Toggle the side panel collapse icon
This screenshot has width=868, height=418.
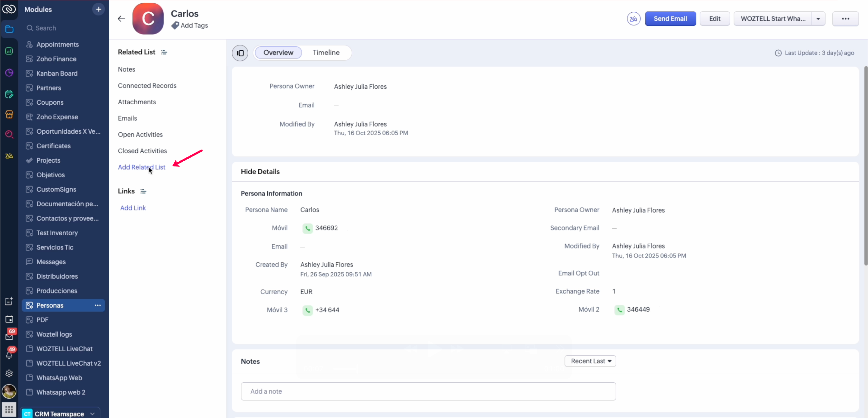tap(240, 53)
